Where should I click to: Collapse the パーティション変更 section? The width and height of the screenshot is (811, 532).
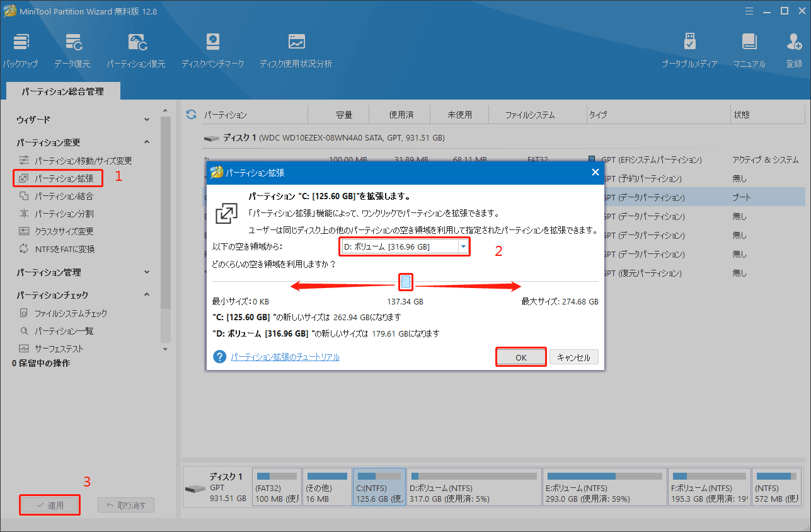(147, 142)
